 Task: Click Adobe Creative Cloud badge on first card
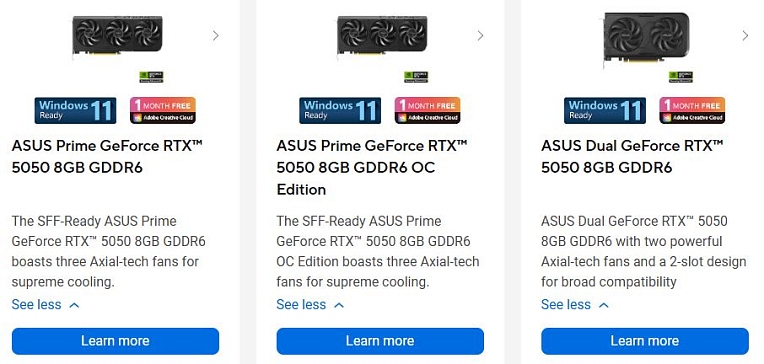pyautogui.click(x=163, y=110)
